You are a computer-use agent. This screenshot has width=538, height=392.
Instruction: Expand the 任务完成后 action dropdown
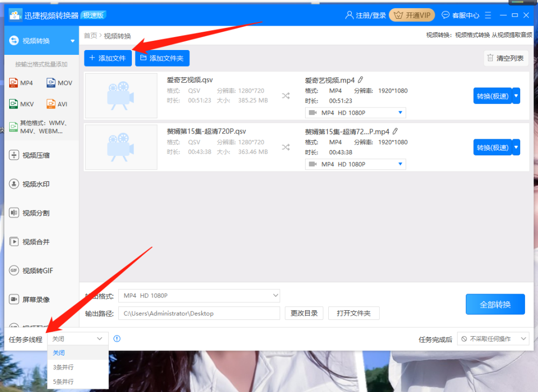tap(493, 339)
